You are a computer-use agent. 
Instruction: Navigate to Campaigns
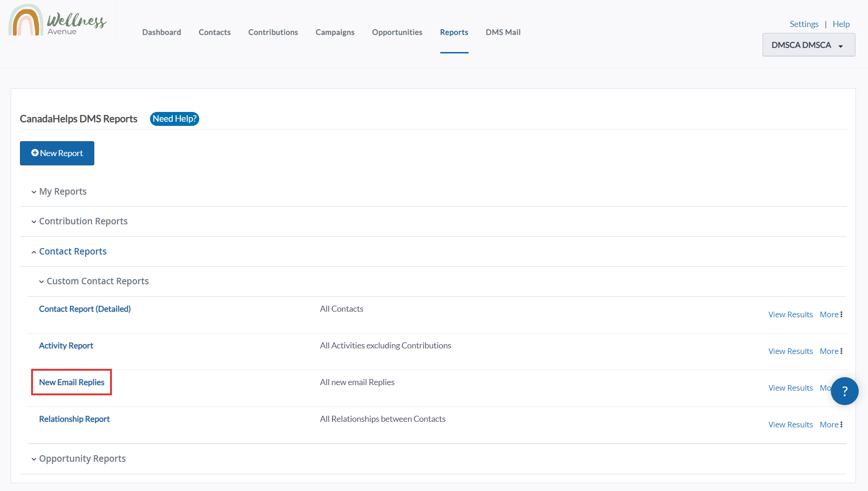click(x=335, y=32)
